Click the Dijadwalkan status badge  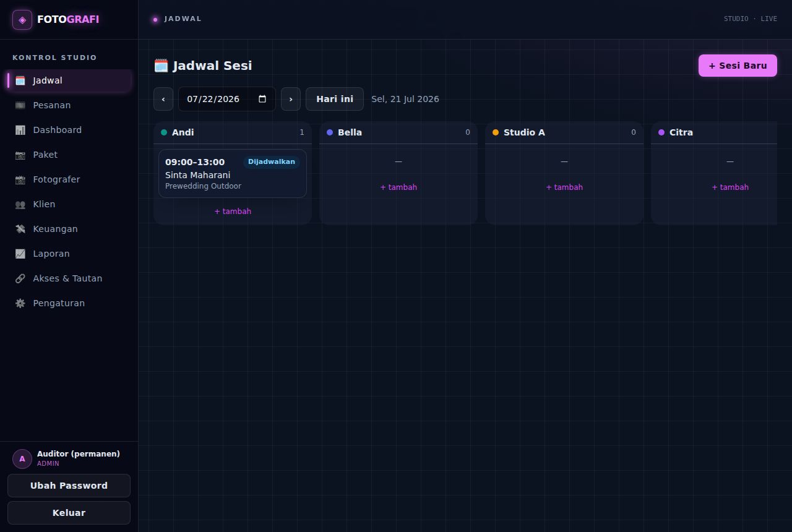pos(272,162)
